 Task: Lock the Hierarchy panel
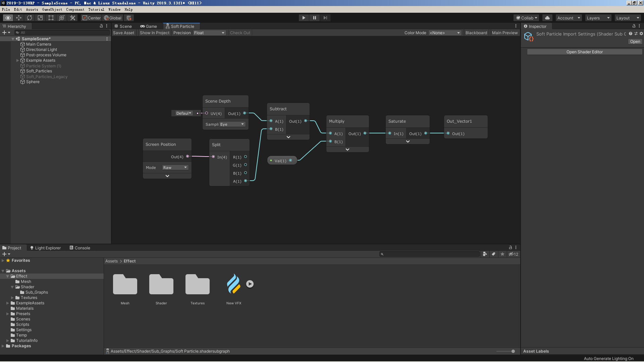point(101,26)
